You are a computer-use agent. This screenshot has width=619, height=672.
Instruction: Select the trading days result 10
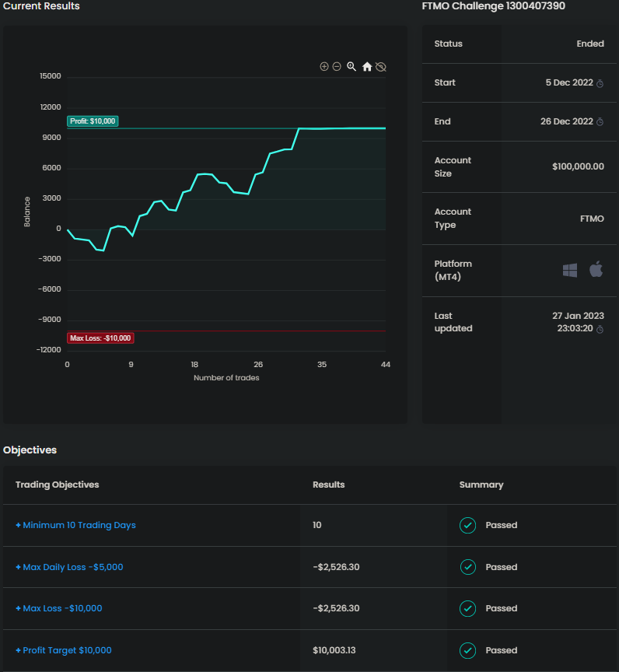[x=317, y=525]
